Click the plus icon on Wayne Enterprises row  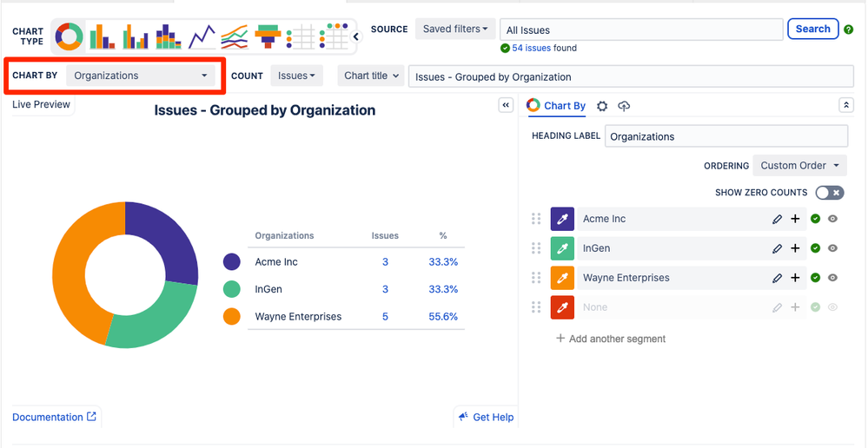click(x=796, y=278)
